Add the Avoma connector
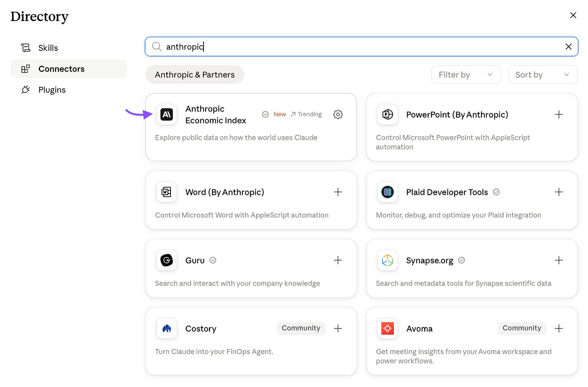 click(559, 328)
